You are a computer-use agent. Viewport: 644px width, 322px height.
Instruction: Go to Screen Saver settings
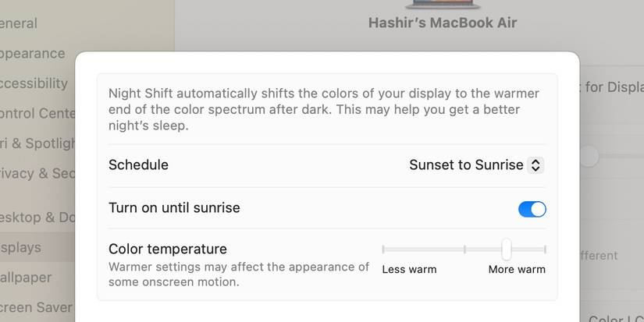(35, 307)
